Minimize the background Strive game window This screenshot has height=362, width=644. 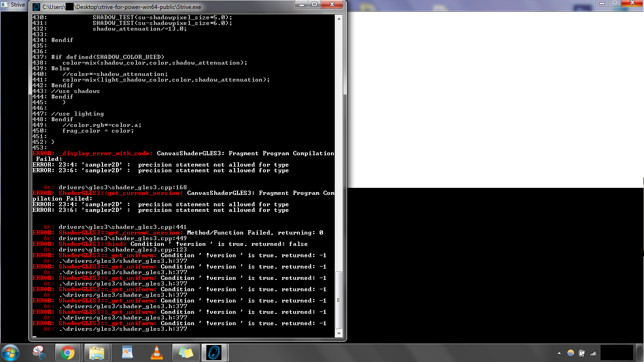pos(602,3)
